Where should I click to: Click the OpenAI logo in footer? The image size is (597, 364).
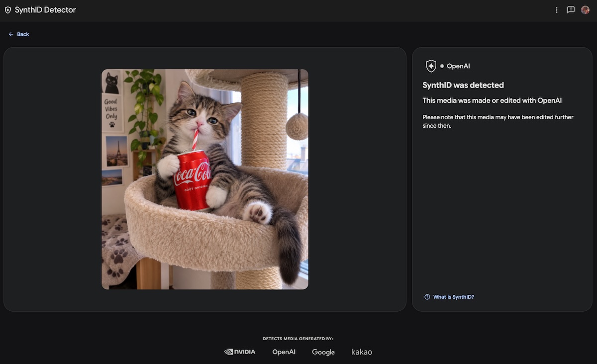(284, 352)
